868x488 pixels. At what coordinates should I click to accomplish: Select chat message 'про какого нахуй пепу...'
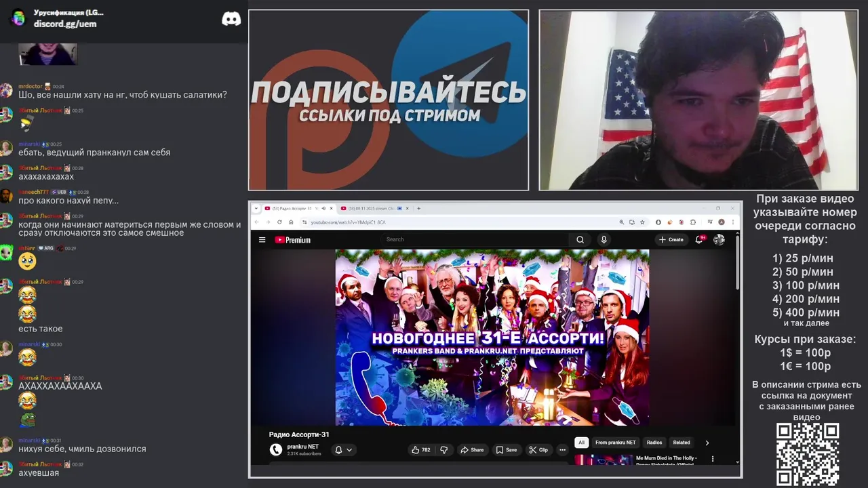[x=68, y=201]
